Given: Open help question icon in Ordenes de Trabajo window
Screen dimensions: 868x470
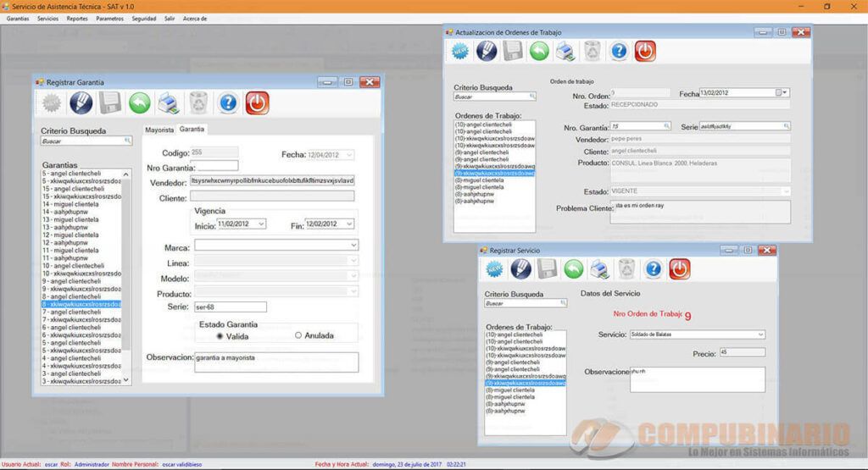Looking at the screenshot, I should click(x=619, y=52).
